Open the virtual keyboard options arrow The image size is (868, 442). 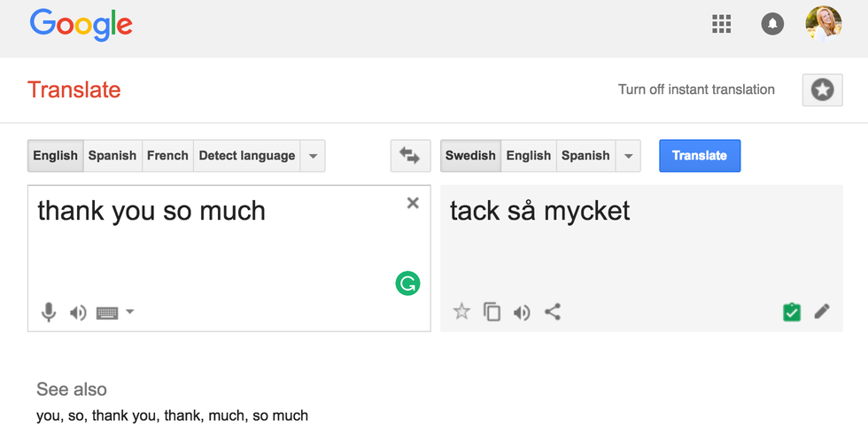tap(130, 312)
